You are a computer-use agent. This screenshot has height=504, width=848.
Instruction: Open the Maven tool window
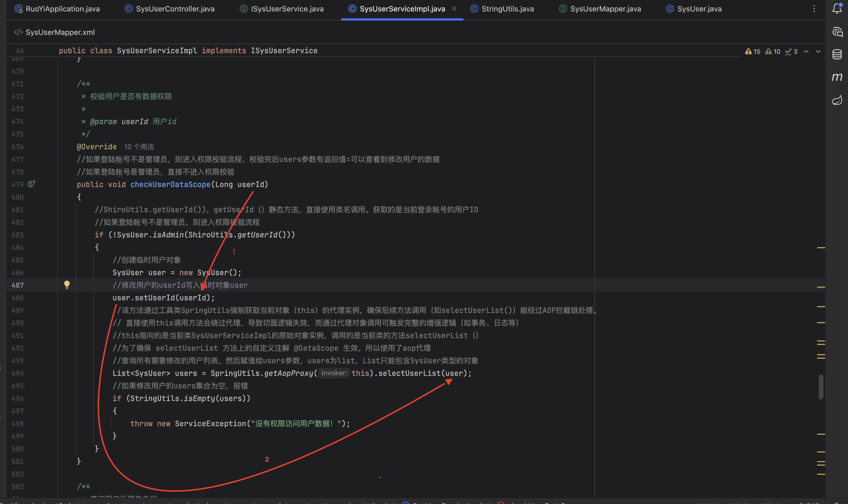click(837, 77)
